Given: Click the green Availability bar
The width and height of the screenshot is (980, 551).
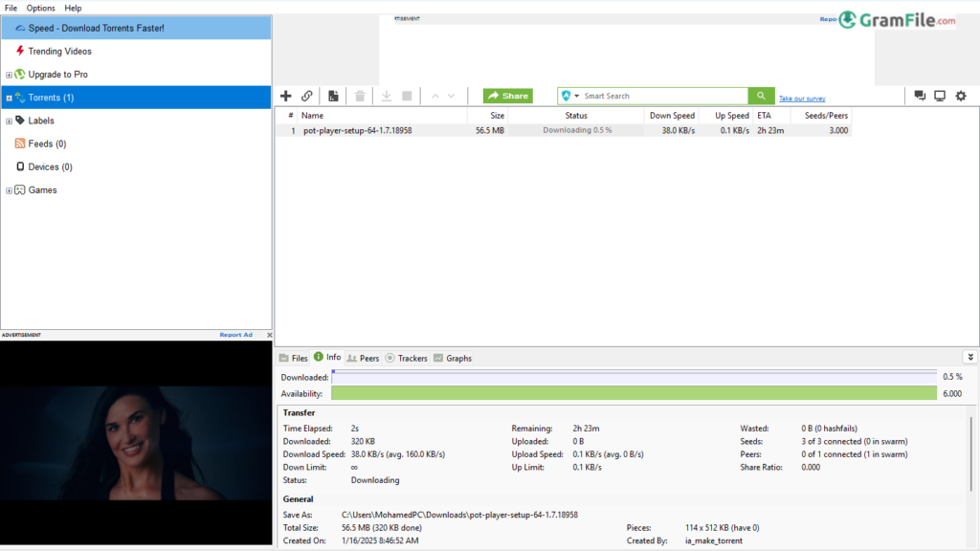Looking at the screenshot, I should click(x=634, y=393).
